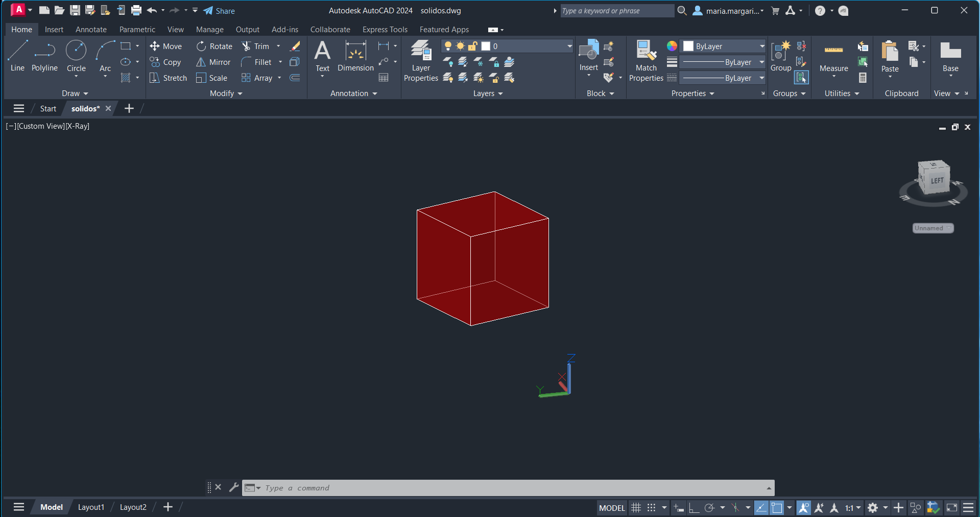The height and width of the screenshot is (517, 980).
Task: Toggle object snap tracking in status bar
Action: (x=761, y=508)
